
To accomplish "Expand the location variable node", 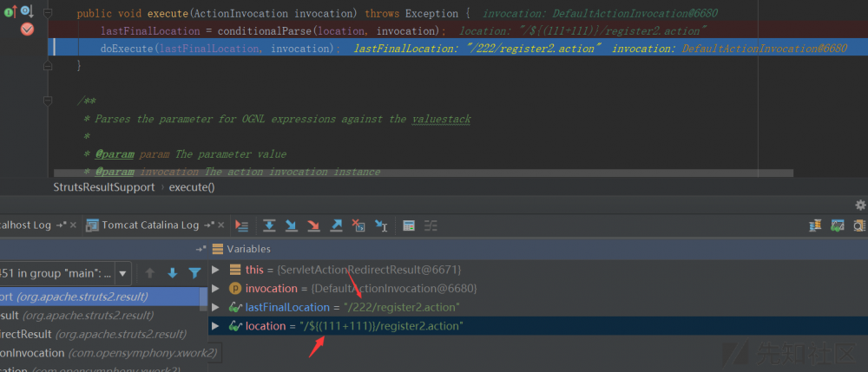I will [216, 326].
